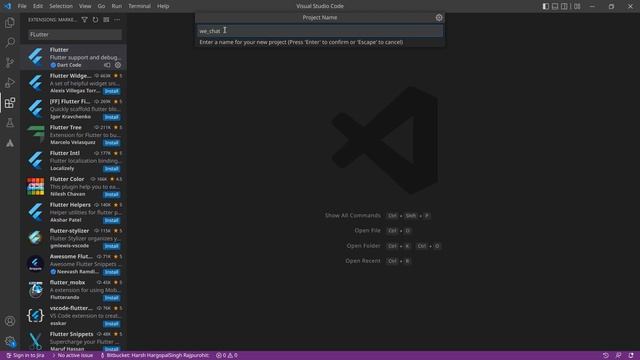The width and height of the screenshot is (640, 360).
Task: Toggle the primary sidebar layout icon
Action: 545,6
